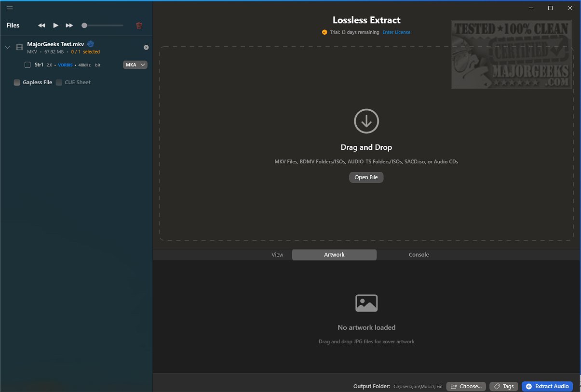Open the Tags editor
This screenshot has width=581, height=392.
504,386
